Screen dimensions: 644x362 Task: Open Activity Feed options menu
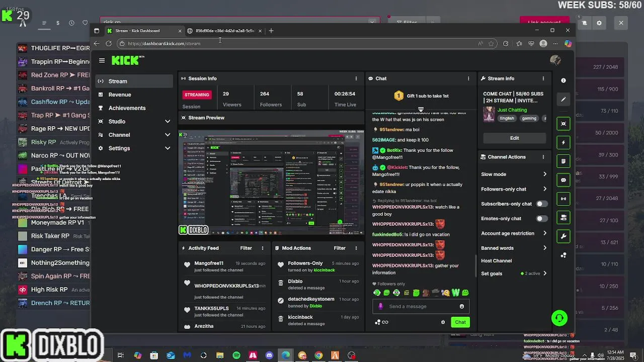point(262,248)
